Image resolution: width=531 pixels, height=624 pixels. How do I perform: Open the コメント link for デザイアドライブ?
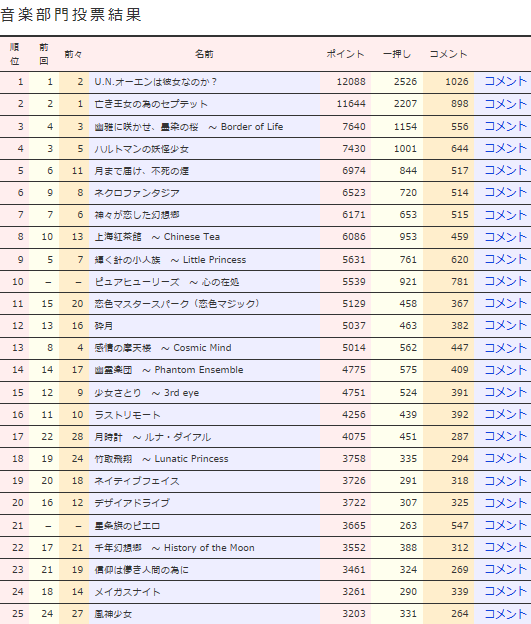point(506,503)
